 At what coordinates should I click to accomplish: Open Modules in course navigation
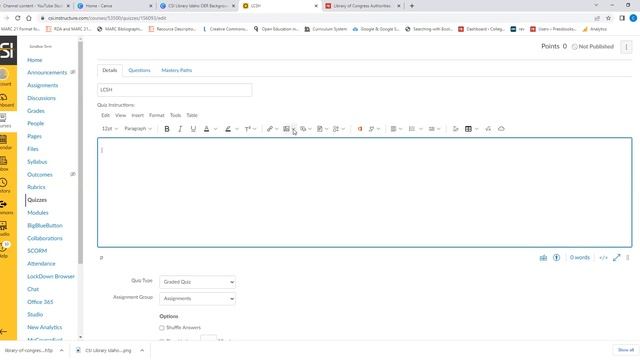pyautogui.click(x=38, y=213)
